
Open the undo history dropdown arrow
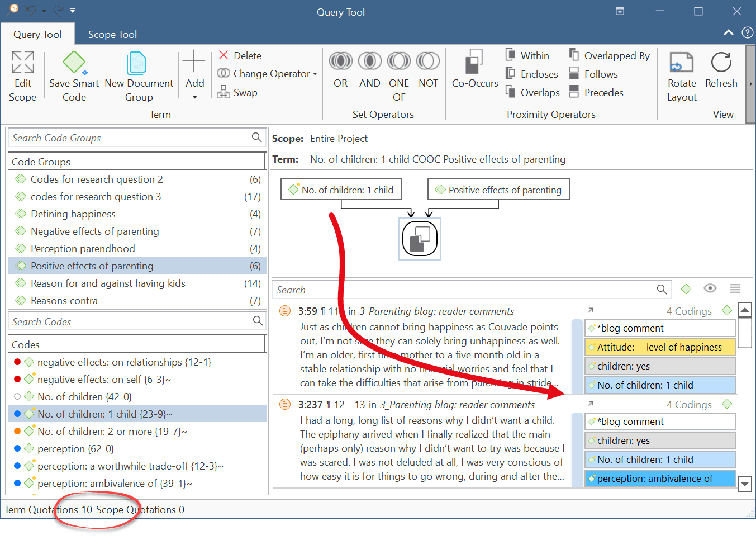point(44,11)
